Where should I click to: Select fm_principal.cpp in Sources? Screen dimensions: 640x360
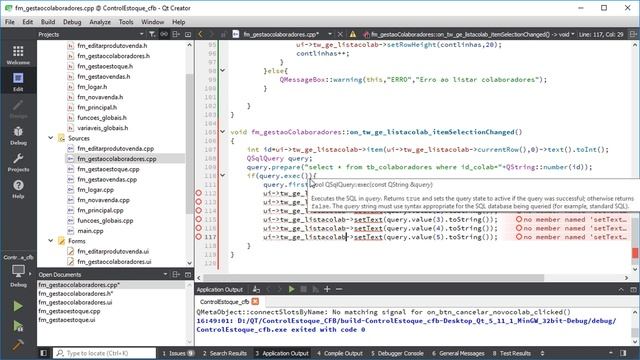(100, 210)
